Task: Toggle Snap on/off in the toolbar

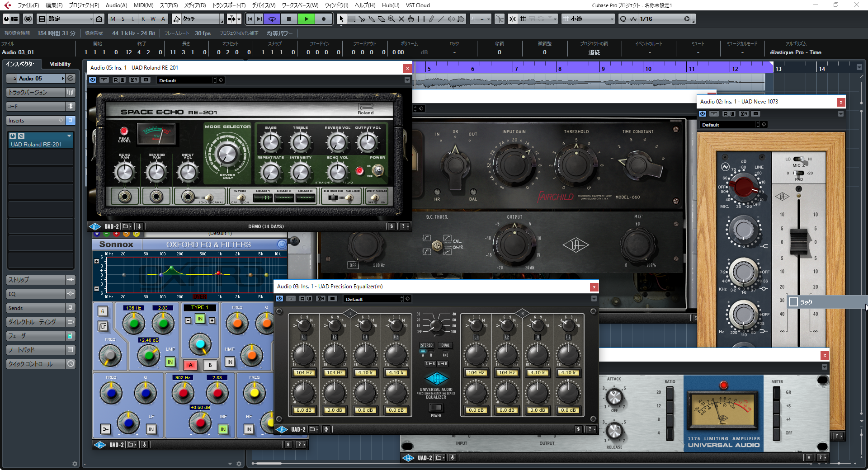Action: 513,19
